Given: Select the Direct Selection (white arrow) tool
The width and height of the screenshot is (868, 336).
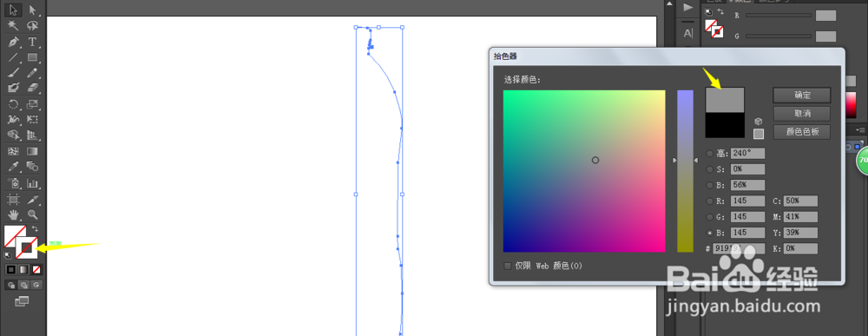Looking at the screenshot, I should 32,10.
